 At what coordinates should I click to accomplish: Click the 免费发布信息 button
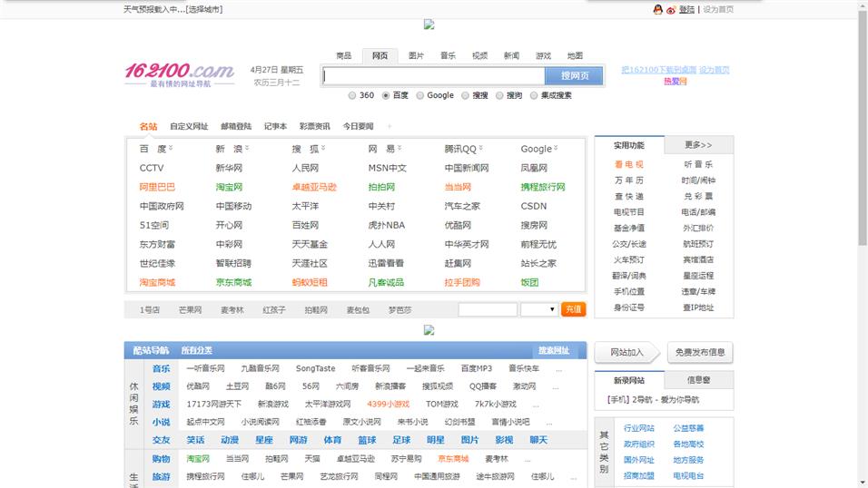tap(700, 352)
